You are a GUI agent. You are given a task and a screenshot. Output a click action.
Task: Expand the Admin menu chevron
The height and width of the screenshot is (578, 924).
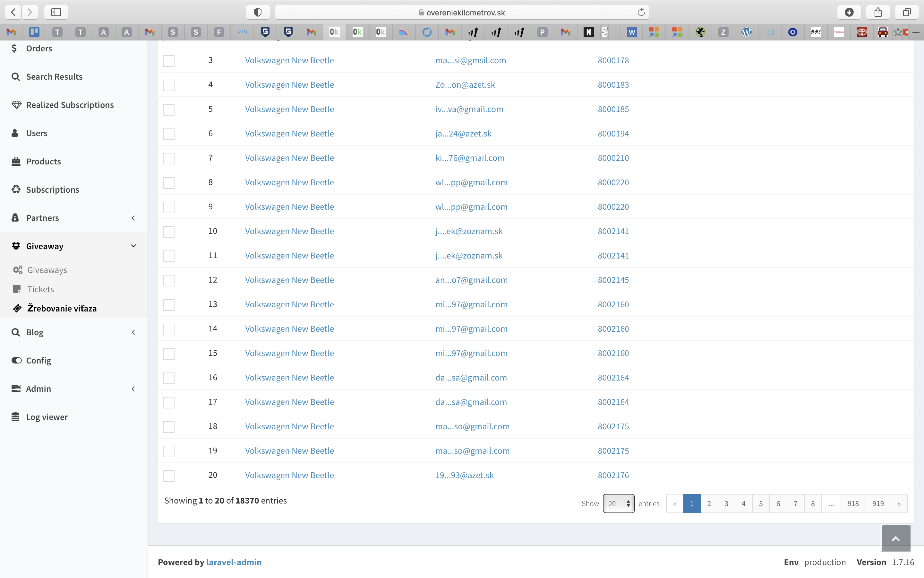click(133, 389)
